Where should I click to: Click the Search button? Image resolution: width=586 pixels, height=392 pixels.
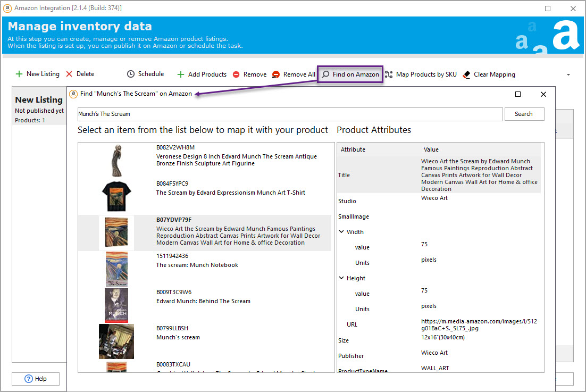tap(524, 114)
